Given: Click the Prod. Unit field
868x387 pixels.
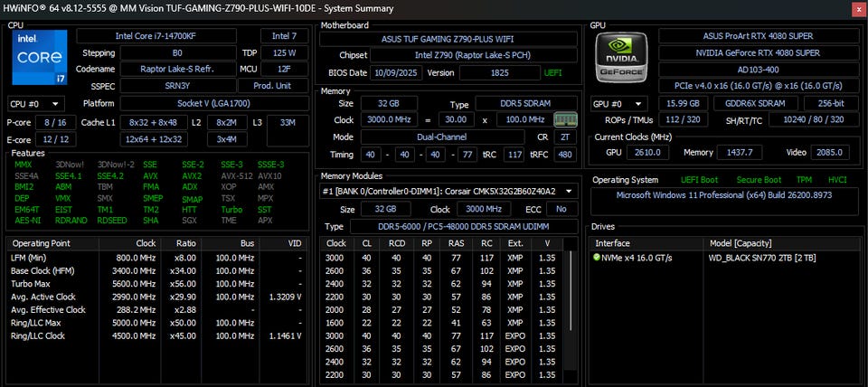Looking at the screenshot, I should pyautogui.click(x=272, y=86).
